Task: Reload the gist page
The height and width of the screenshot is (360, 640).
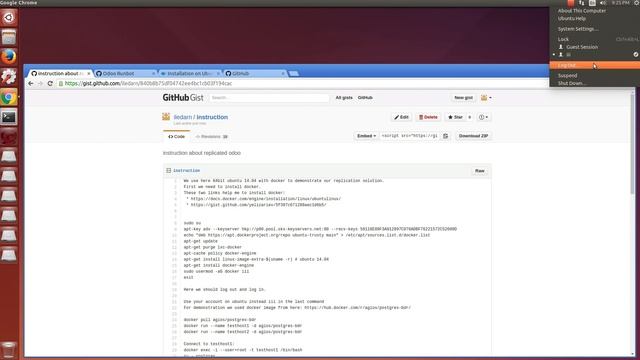Action: (x=50, y=83)
